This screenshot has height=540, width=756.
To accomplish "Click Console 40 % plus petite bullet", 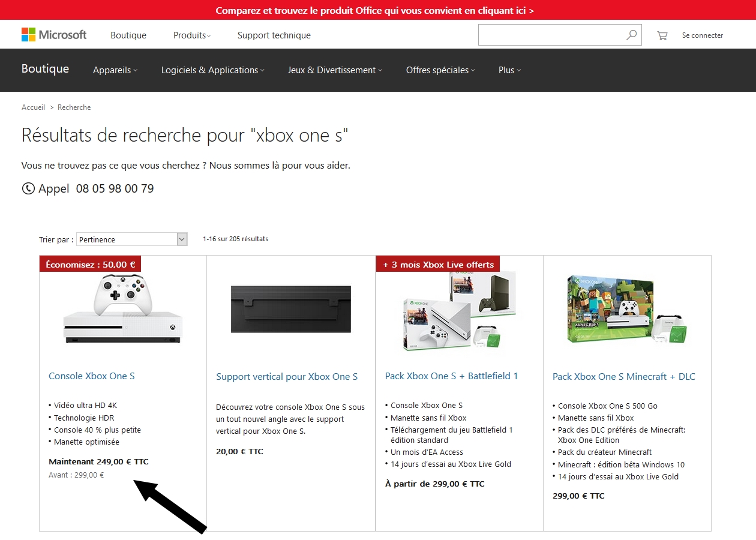I will (x=97, y=430).
